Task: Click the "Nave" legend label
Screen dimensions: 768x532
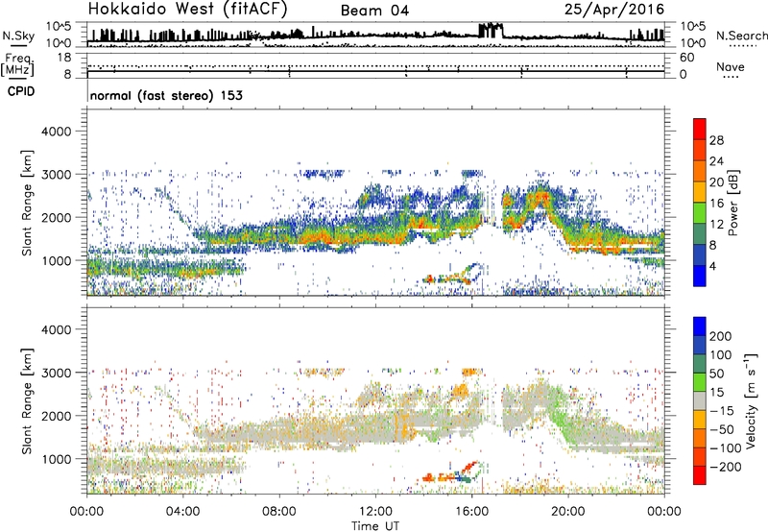Action: pyautogui.click(x=731, y=66)
